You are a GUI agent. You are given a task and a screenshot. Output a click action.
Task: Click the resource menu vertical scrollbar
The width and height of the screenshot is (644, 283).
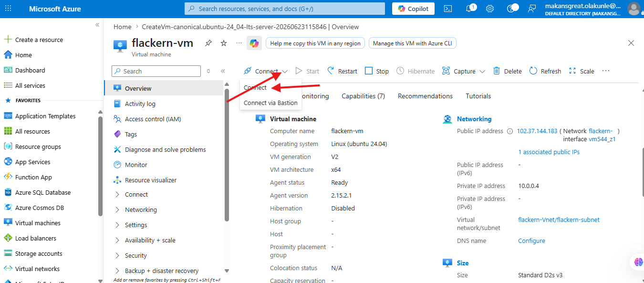point(227,155)
